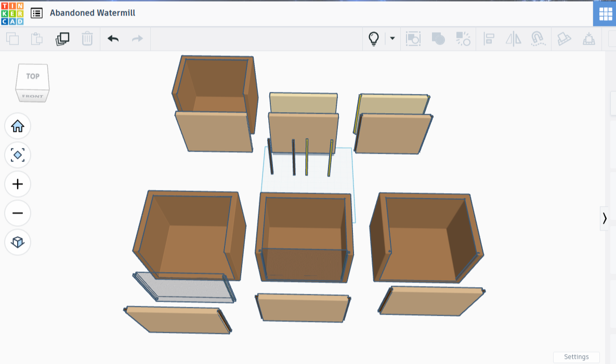The width and height of the screenshot is (616, 364).
Task: Click the Home view button
Action: coord(18,126)
